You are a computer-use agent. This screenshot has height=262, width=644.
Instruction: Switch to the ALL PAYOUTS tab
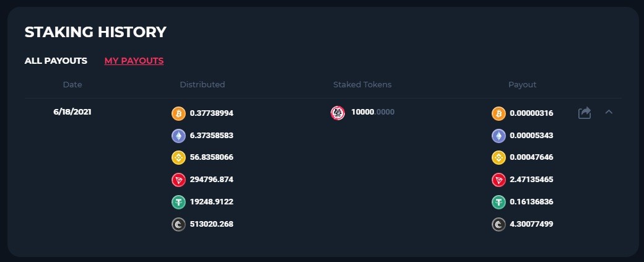point(56,61)
